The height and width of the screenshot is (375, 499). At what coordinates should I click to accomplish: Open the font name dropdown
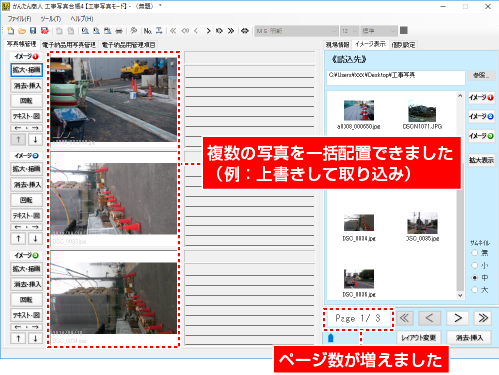click(x=296, y=31)
